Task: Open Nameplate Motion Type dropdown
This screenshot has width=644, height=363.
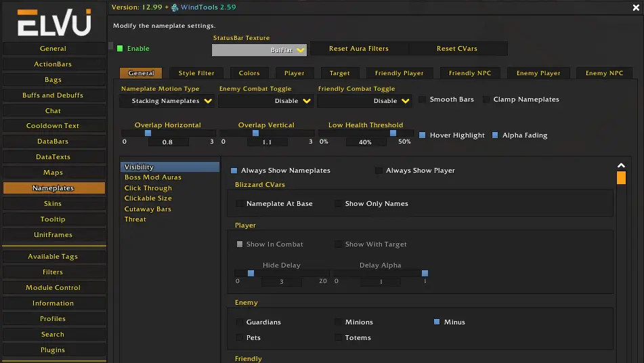Action: coord(167,101)
